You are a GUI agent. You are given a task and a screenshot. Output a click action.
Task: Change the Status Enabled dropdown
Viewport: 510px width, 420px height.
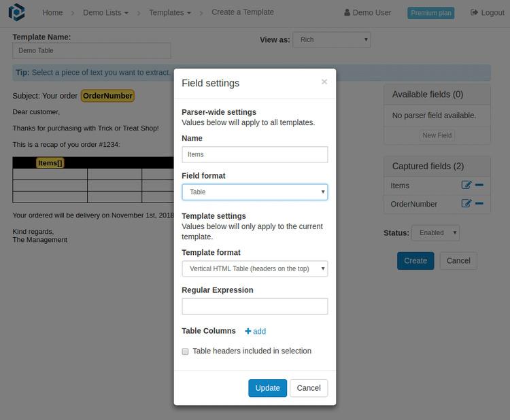click(435, 232)
